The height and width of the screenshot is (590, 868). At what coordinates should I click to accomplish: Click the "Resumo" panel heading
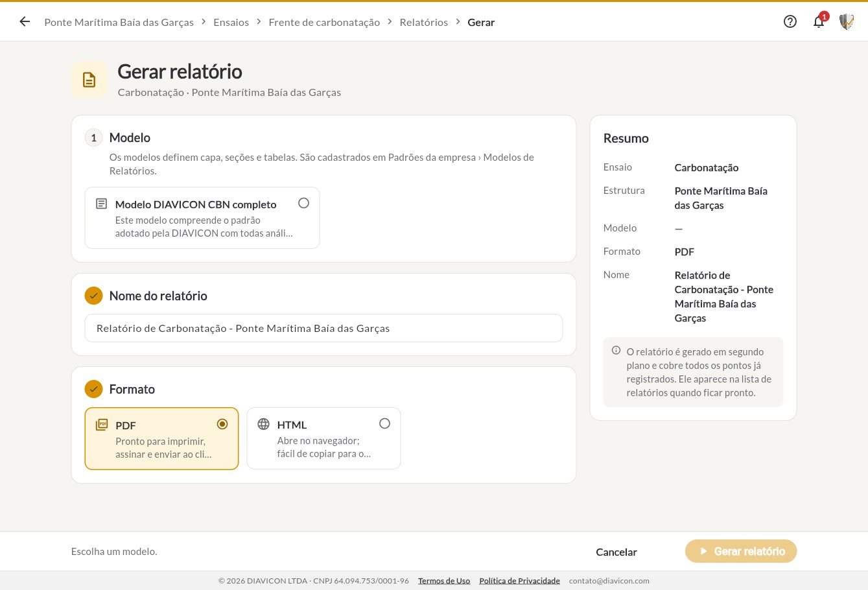click(x=626, y=138)
